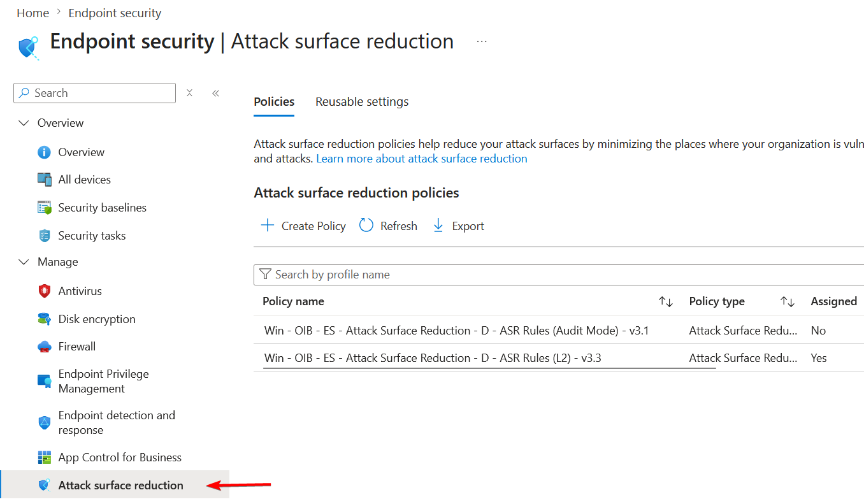This screenshot has width=864, height=504.
Task: Open the Security tasks icon
Action: tap(44, 236)
